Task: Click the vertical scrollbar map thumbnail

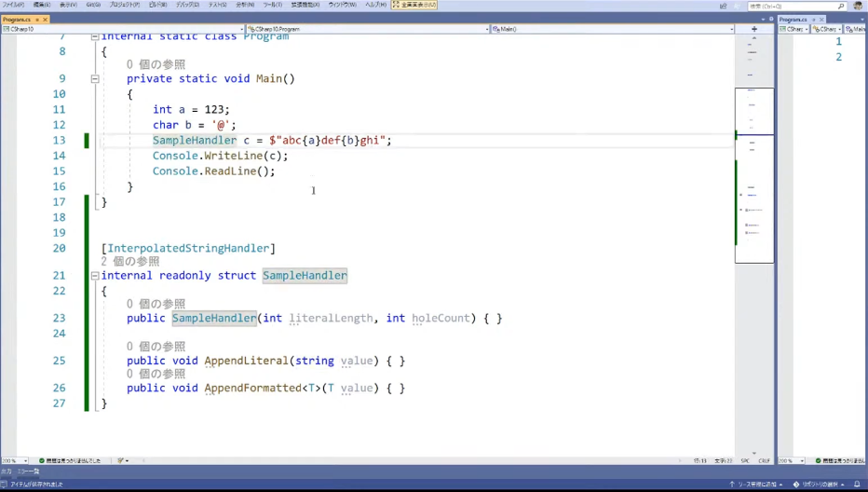Action: [x=754, y=175]
